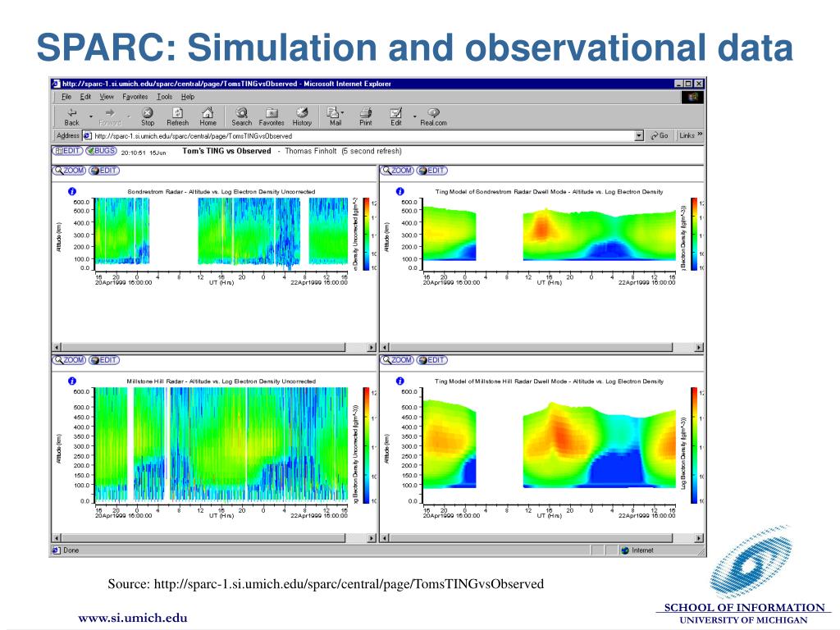Screen dimensions: 840x630
Task: Click info icon on Ting Model Millstone plot
Action: pos(400,381)
